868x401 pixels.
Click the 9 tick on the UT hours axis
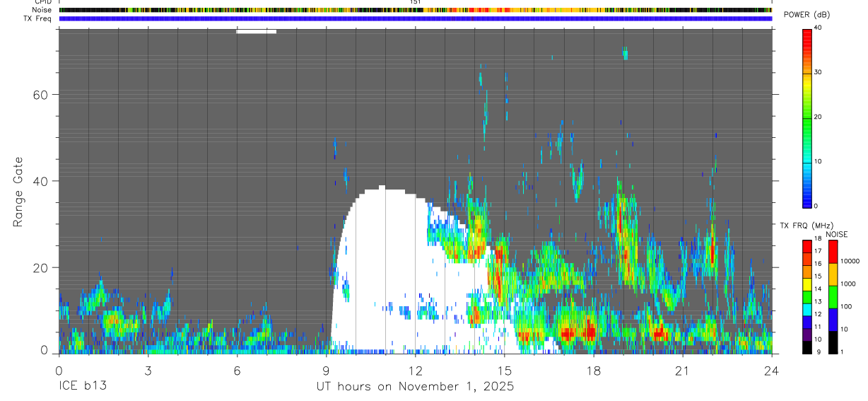pyautogui.click(x=327, y=371)
